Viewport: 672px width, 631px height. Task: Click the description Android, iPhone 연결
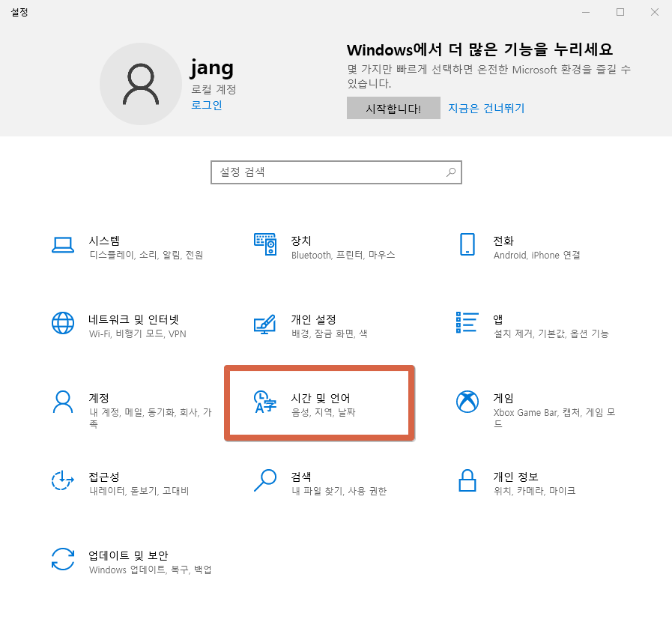click(537, 255)
